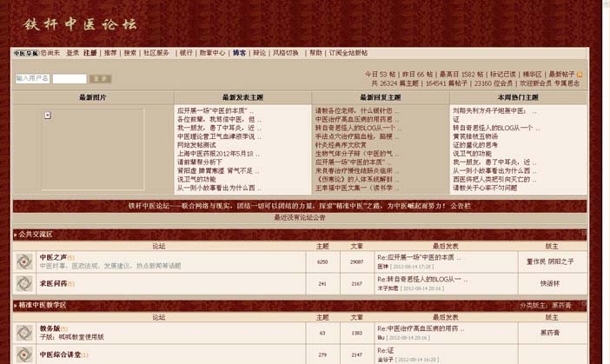Open the 社区服务 dropdown menu

tap(156, 53)
